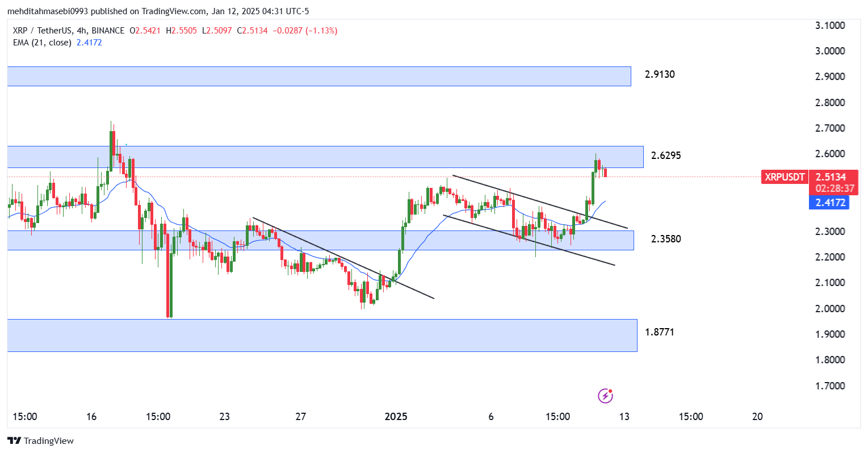
Task: Click the purple lightning event icon
Action: pyautogui.click(x=606, y=396)
